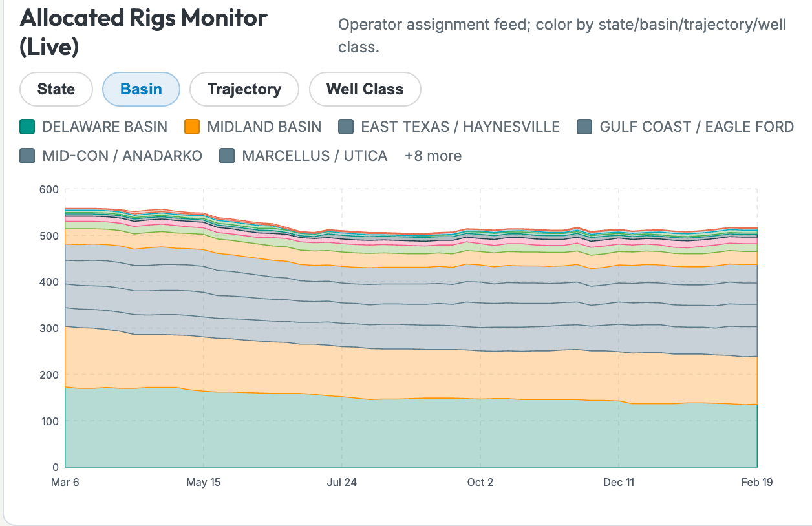Click the Feb 19 axis label
812x526 pixels.
click(758, 482)
